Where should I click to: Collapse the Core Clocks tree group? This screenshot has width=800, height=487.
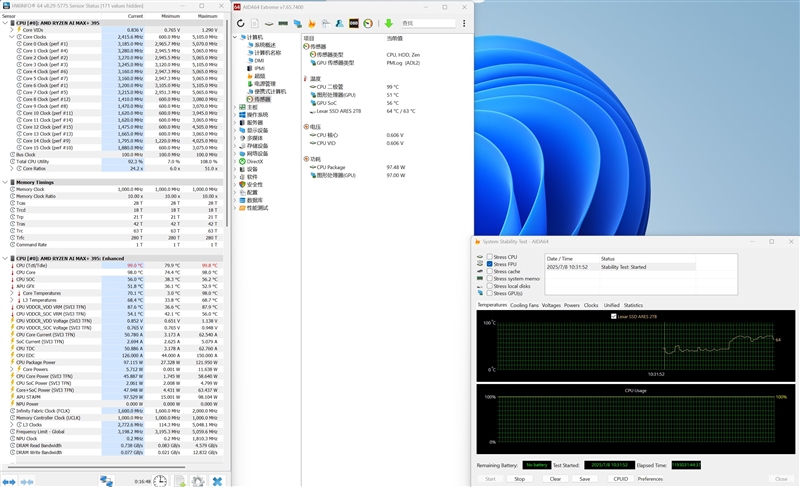12,37
